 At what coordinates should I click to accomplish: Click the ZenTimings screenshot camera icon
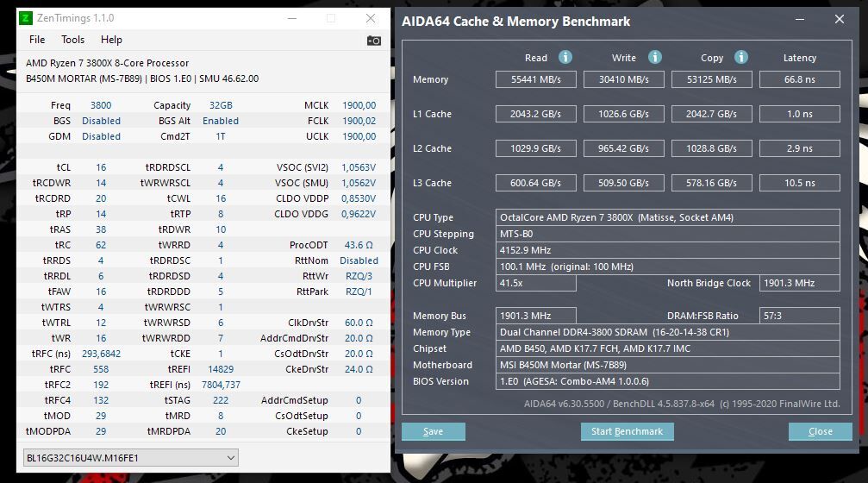pyautogui.click(x=373, y=41)
